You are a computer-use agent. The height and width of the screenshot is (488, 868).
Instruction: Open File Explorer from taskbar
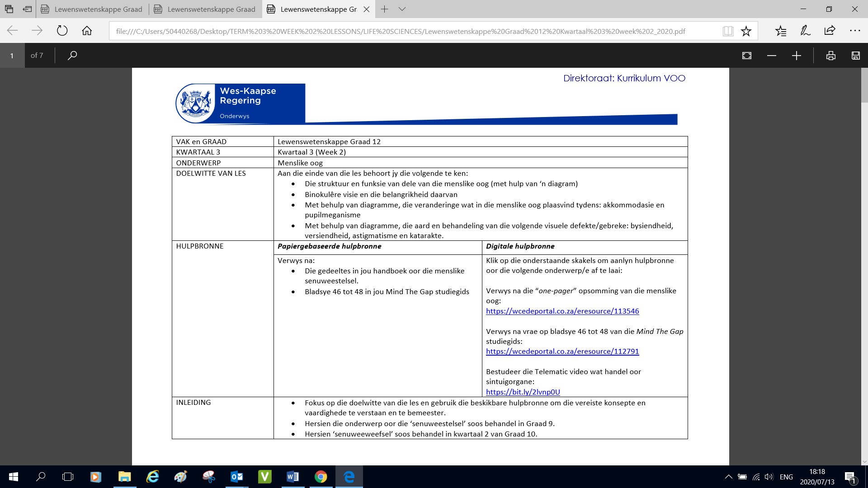point(124,477)
